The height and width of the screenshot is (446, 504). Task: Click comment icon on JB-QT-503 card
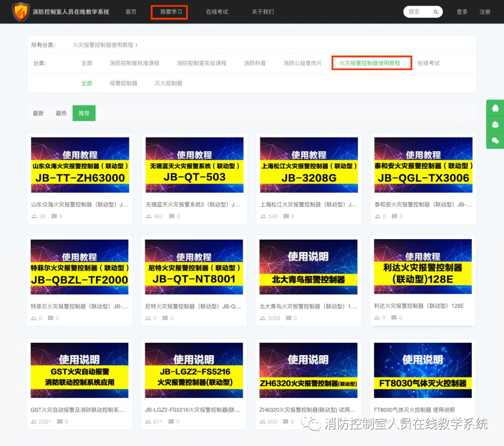(172, 216)
